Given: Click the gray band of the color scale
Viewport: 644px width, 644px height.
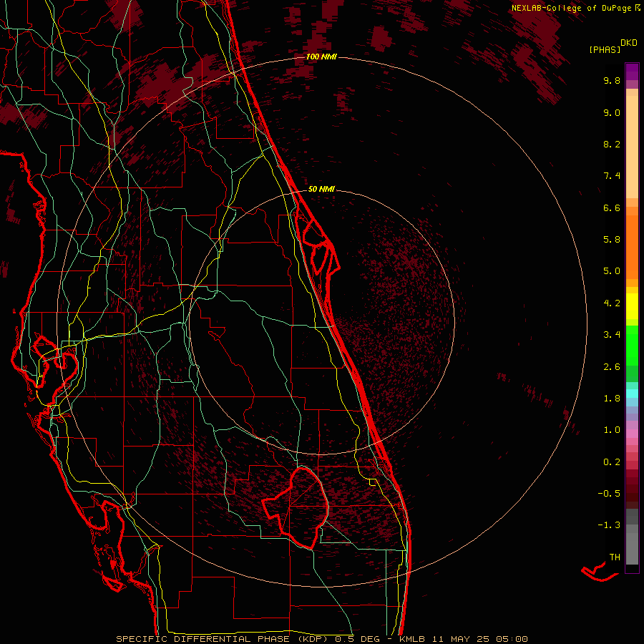Looking at the screenshot, I should coord(632,537).
